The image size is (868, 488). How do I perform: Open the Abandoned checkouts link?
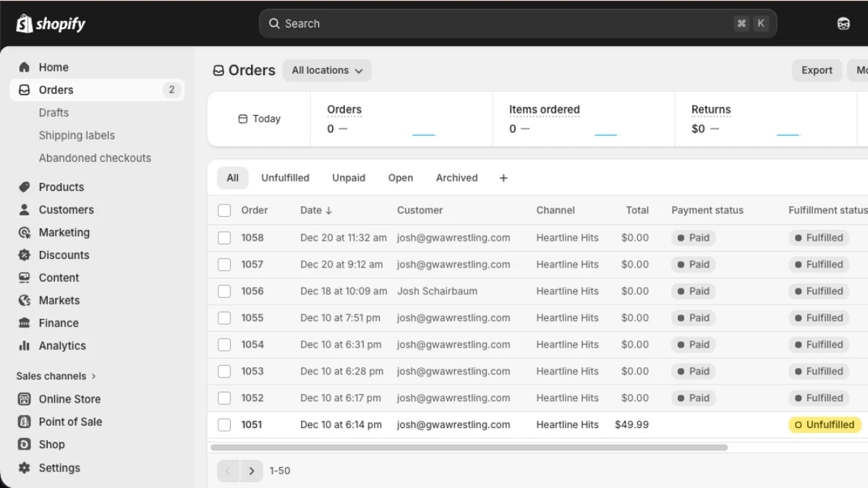(x=95, y=158)
